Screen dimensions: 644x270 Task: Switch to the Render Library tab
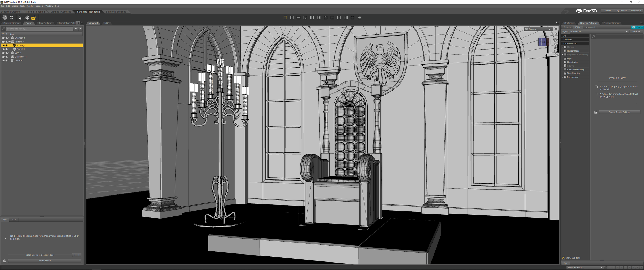pos(611,23)
